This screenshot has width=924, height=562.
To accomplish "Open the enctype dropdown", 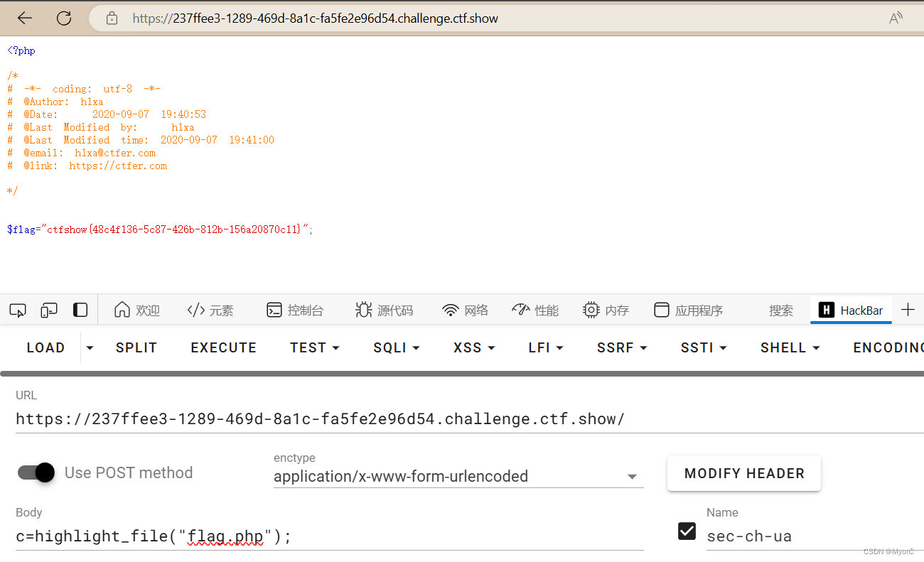I will [631, 476].
